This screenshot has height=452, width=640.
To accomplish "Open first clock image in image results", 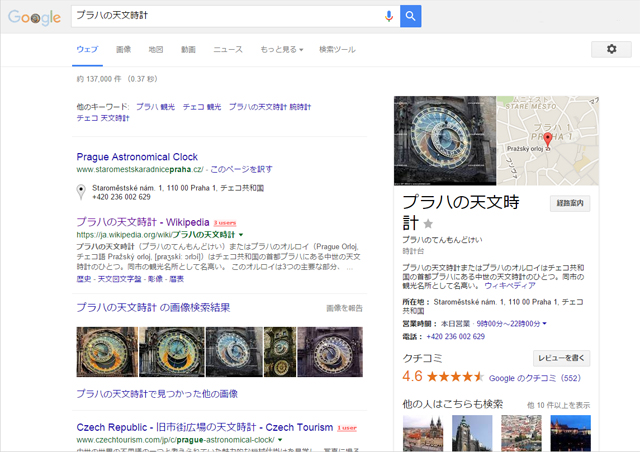I will click(x=107, y=352).
